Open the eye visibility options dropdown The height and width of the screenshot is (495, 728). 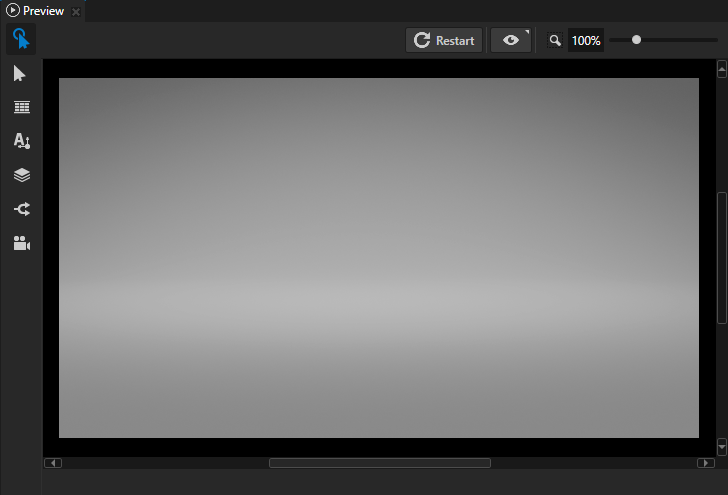[511, 40]
